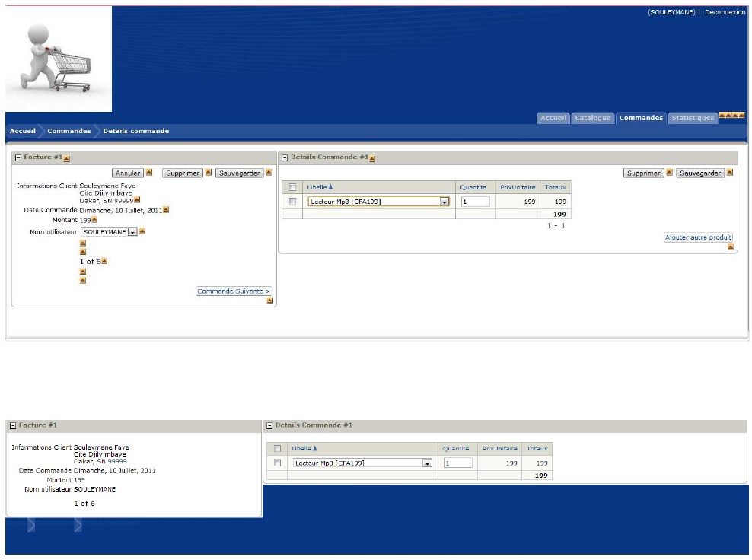Check the Lecteur Mp3 row checkbox in lower table
Screen dimensions: 752x560
[277, 463]
